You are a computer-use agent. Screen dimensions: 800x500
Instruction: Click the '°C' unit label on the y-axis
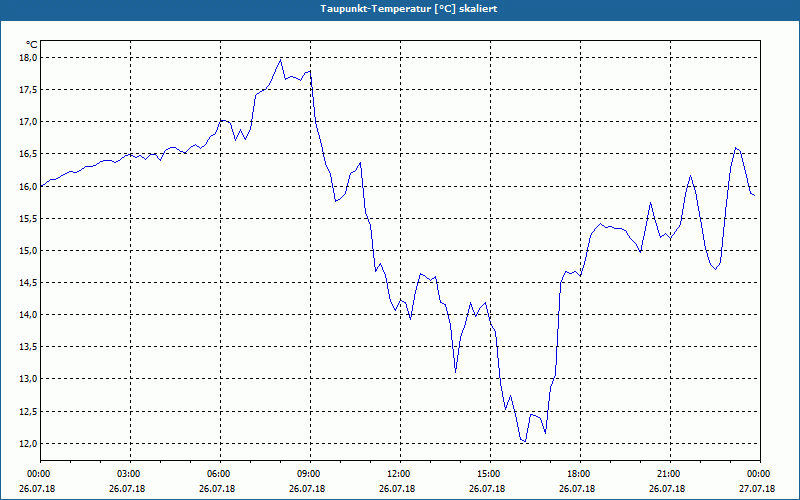click(x=32, y=45)
